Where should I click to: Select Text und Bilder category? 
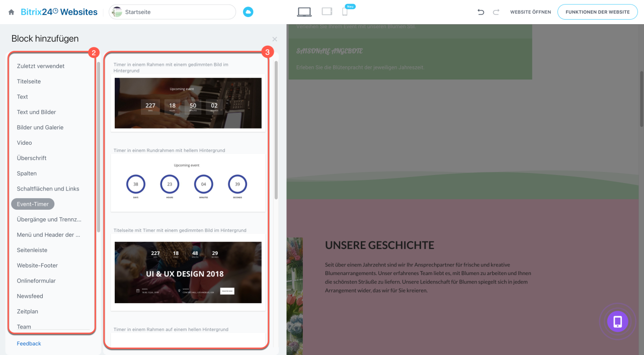36,112
